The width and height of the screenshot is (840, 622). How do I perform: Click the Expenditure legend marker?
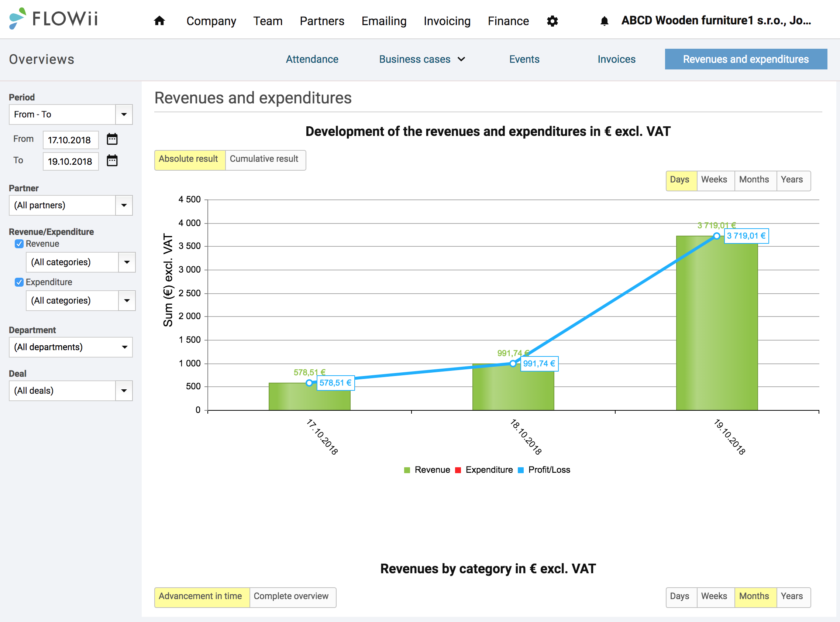pyautogui.click(x=458, y=470)
